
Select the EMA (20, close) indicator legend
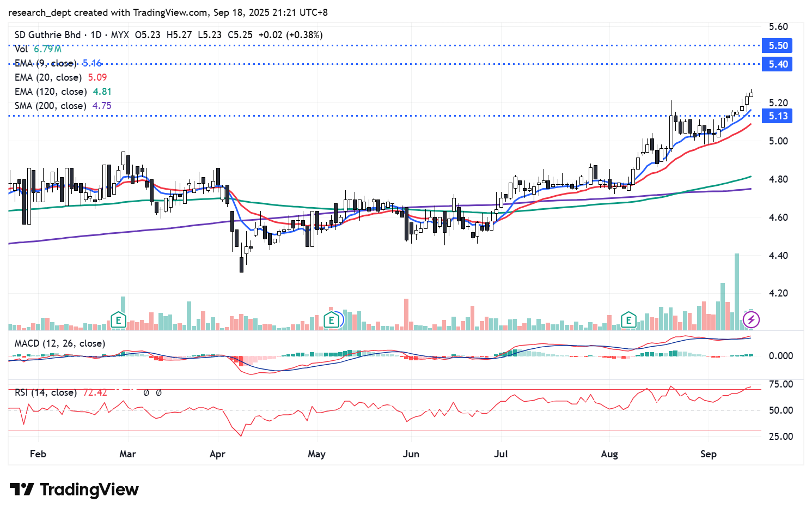48,77
